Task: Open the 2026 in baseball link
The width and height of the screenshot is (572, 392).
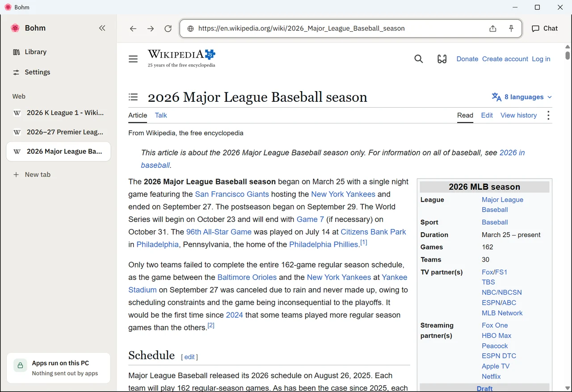Action: point(512,153)
